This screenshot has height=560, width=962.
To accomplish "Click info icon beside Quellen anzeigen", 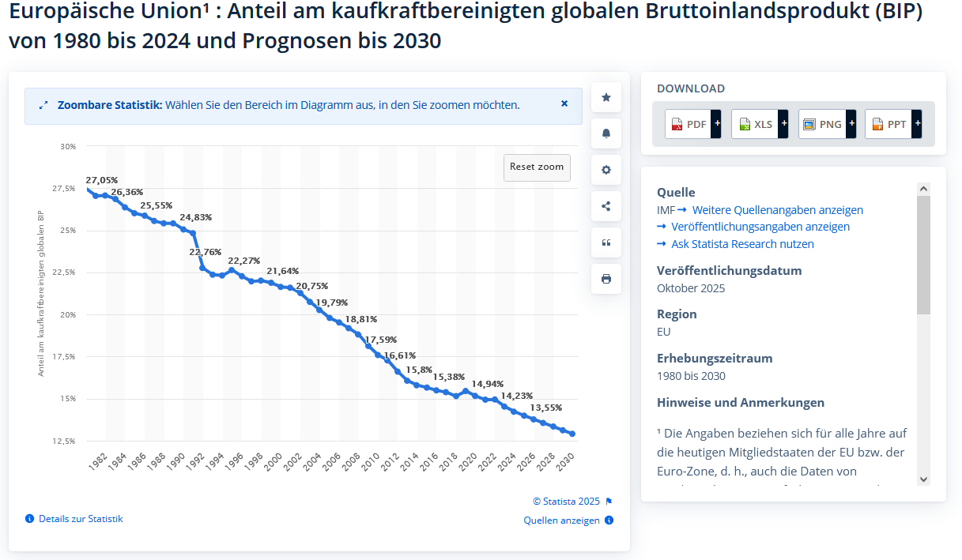I will [609, 521].
